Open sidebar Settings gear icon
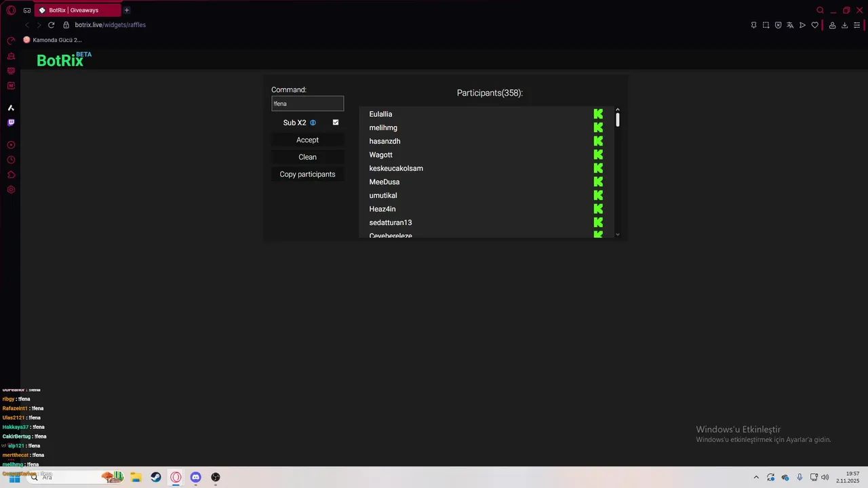Image resolution: width=868 pixels, height=488 pixels. 11,190
